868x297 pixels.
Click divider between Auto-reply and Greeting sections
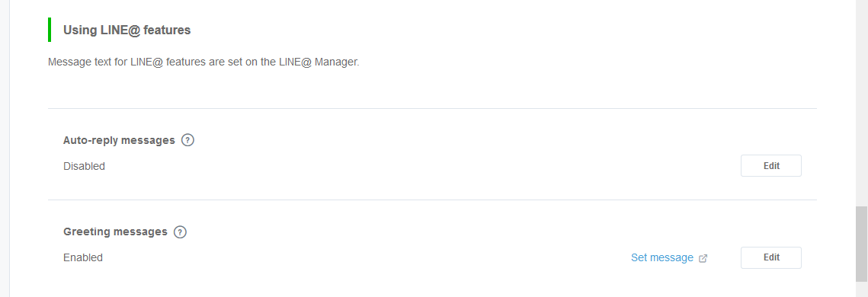(x=432, y=200)
